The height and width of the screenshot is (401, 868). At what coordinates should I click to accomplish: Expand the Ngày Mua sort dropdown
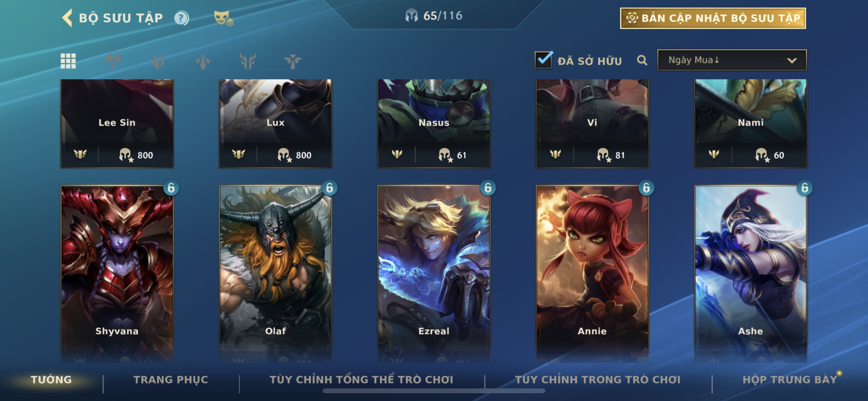(732, 60)
